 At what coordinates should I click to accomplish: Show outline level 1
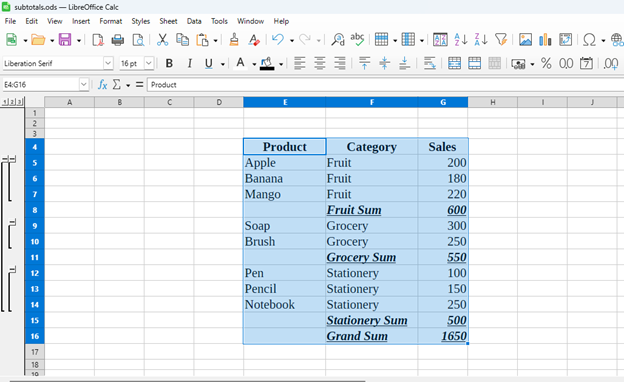coord(5,102)
